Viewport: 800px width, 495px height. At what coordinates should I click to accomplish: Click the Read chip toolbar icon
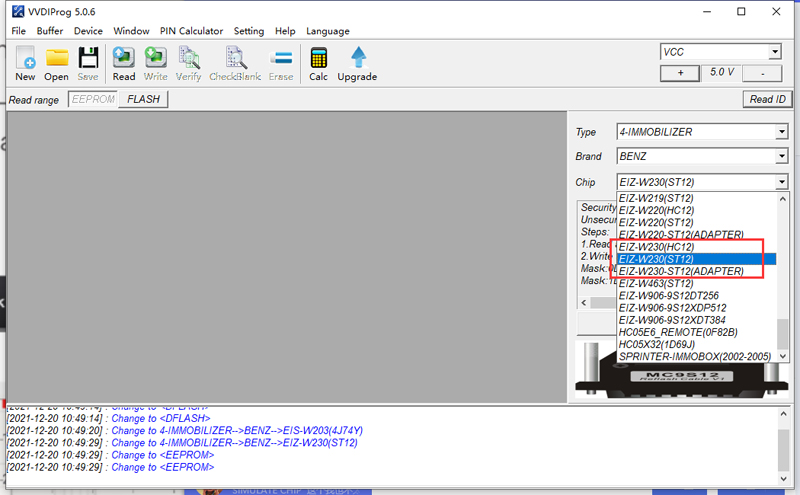tap(124, 63)
